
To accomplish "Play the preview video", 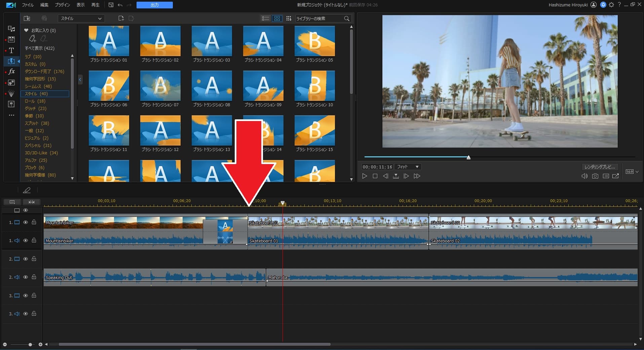I will 365,176.
